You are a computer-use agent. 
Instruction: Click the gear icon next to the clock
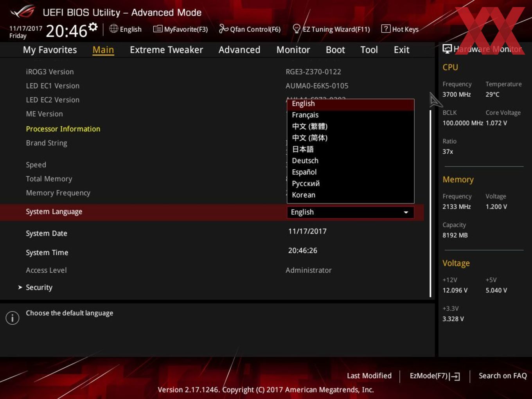tap(93, 27)
